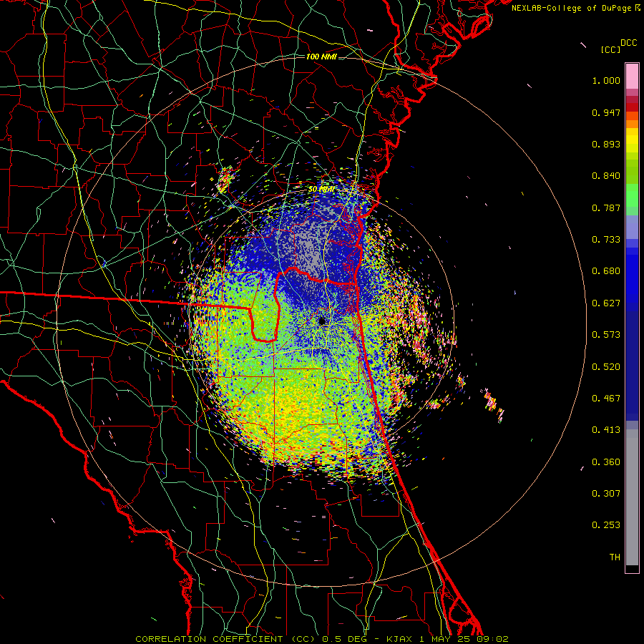This screenshot has width=644, height=644.
Task: Click the black KJAX radar site marker
Action: (x=322, y=321)
